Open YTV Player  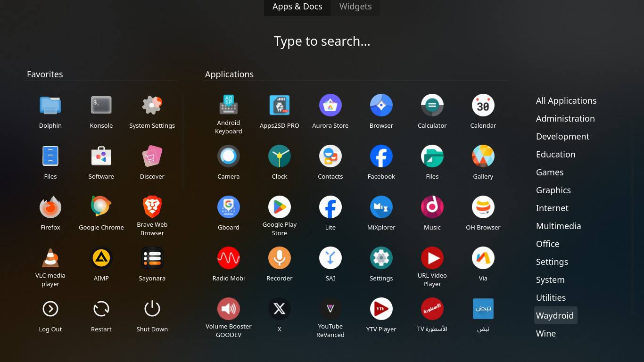click(x=381, y=309)
